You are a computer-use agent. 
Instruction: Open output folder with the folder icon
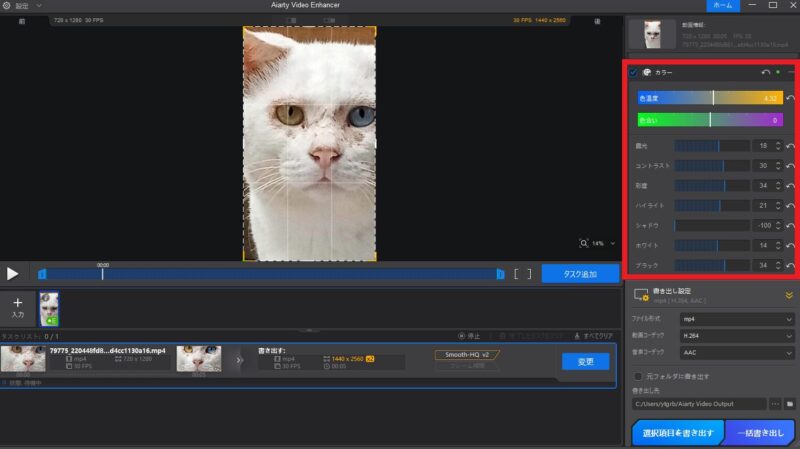click(790, 403)
